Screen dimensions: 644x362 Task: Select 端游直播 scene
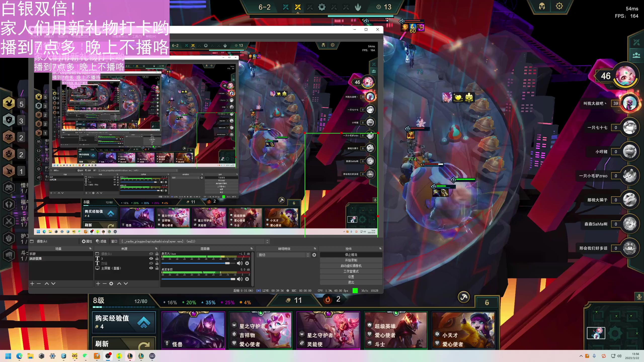coord(60,258)
